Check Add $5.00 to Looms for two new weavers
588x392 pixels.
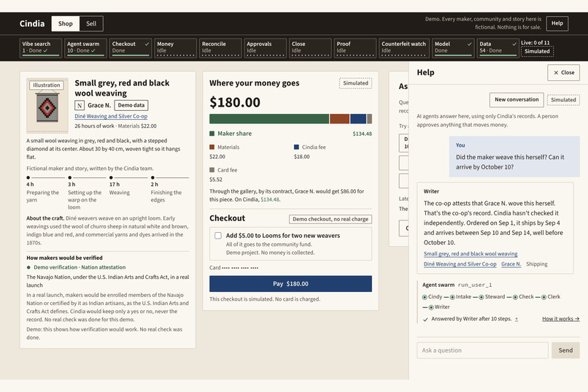click(218, 236)
